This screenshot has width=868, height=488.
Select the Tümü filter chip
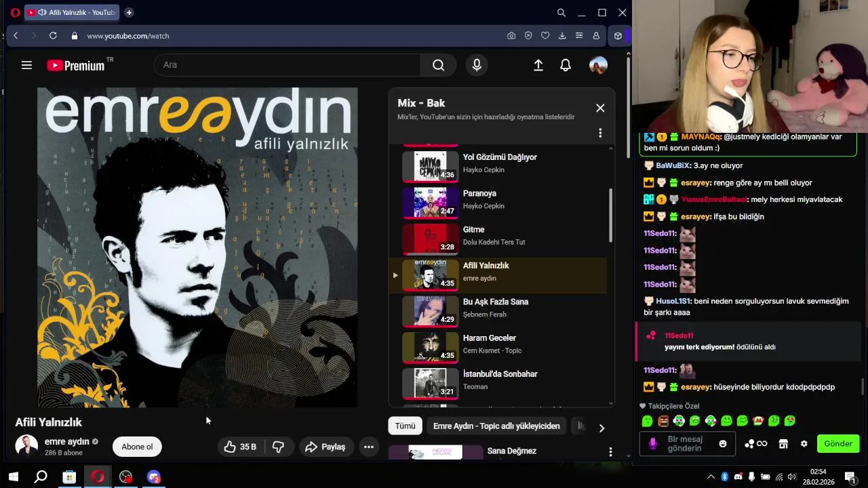tap(405, 426)
